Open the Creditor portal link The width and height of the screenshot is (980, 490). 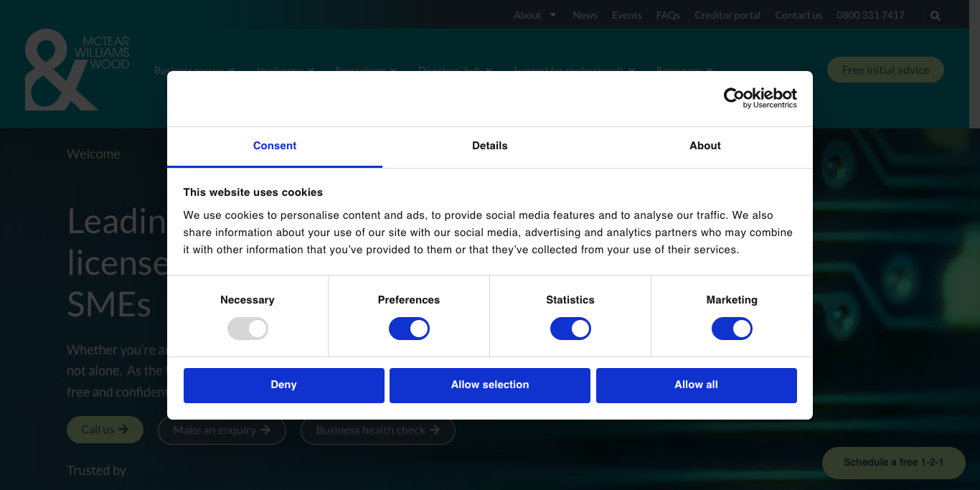tap(727, 15)
